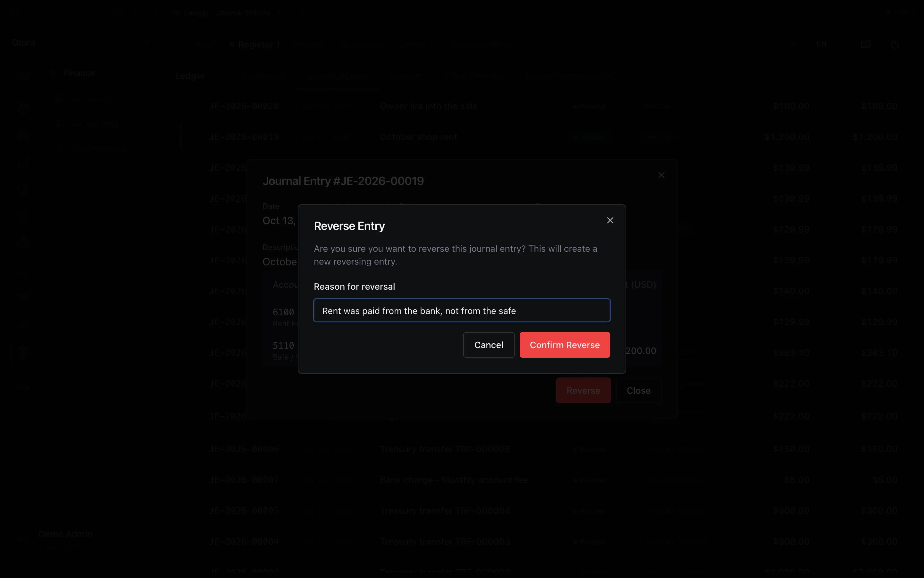Click 'Treasury transfer TRF-000005' description
The width and height of the screenshot is (924, 578).
(x=445, y=449)
